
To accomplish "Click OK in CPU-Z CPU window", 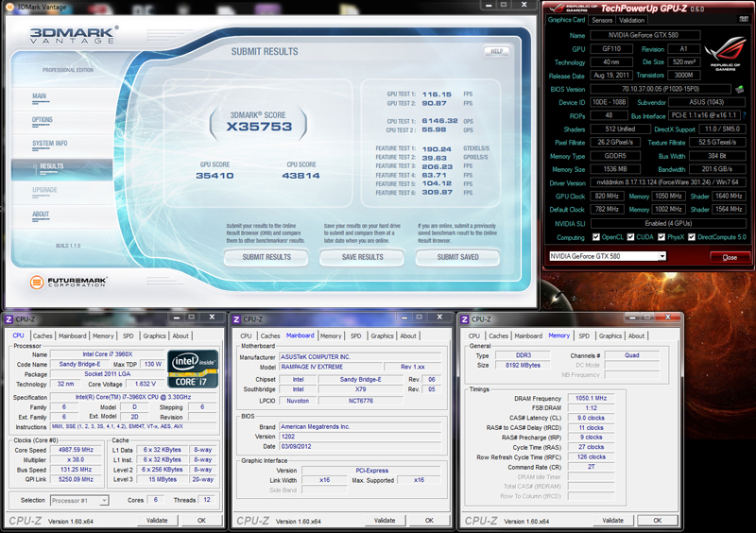I will click(x=201, y=521).
